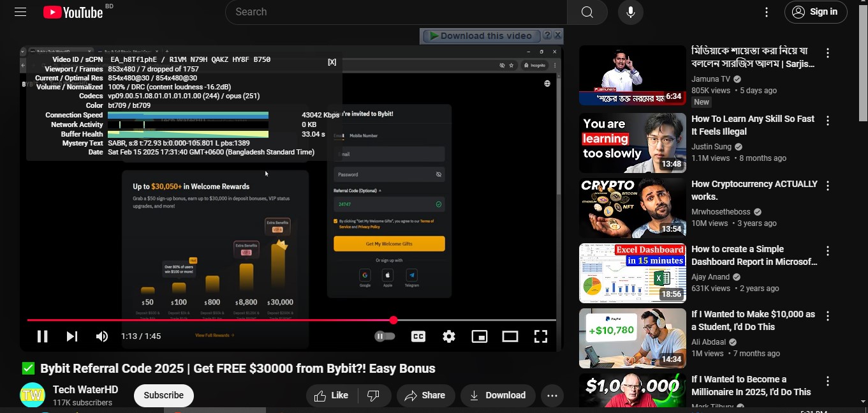Viewport: 868px width, 413px height.
Task: Open the Tech WaterHD channel avatar
Action: click(33, 395)
